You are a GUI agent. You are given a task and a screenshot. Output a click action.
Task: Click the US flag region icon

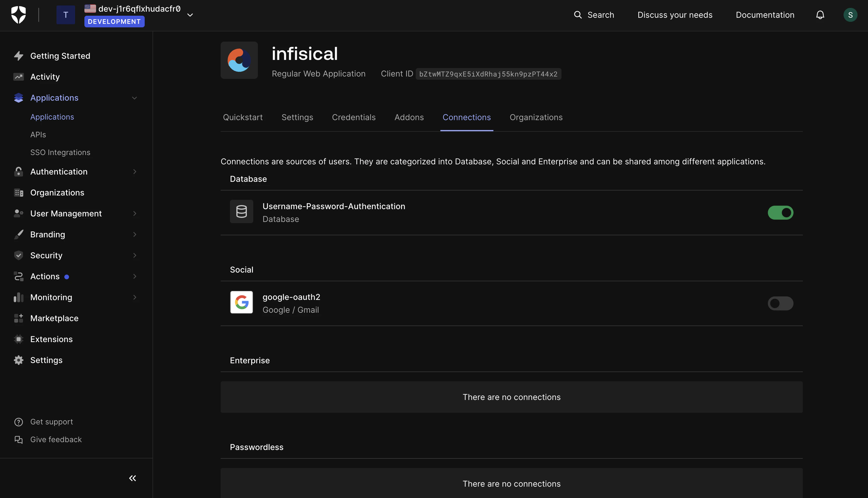[90, 8]
